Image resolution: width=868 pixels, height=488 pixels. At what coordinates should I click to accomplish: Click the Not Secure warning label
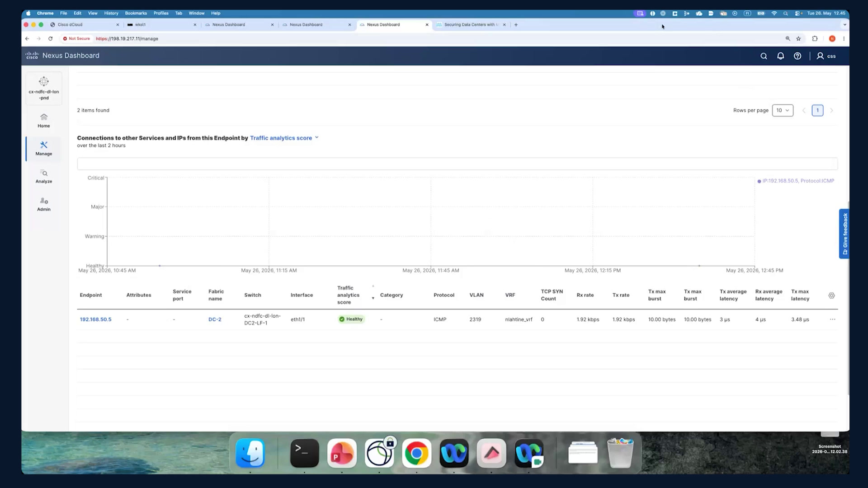pos(76,39)
